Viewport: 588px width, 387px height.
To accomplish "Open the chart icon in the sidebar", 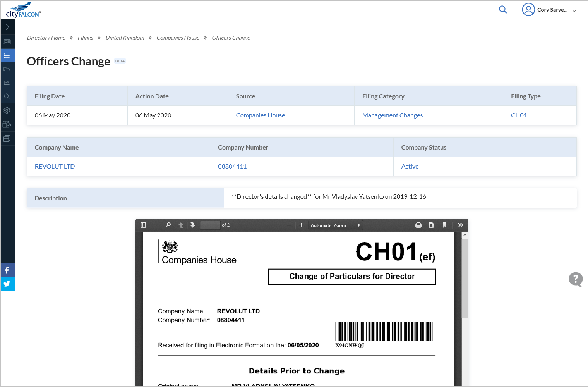I will 7,83.
